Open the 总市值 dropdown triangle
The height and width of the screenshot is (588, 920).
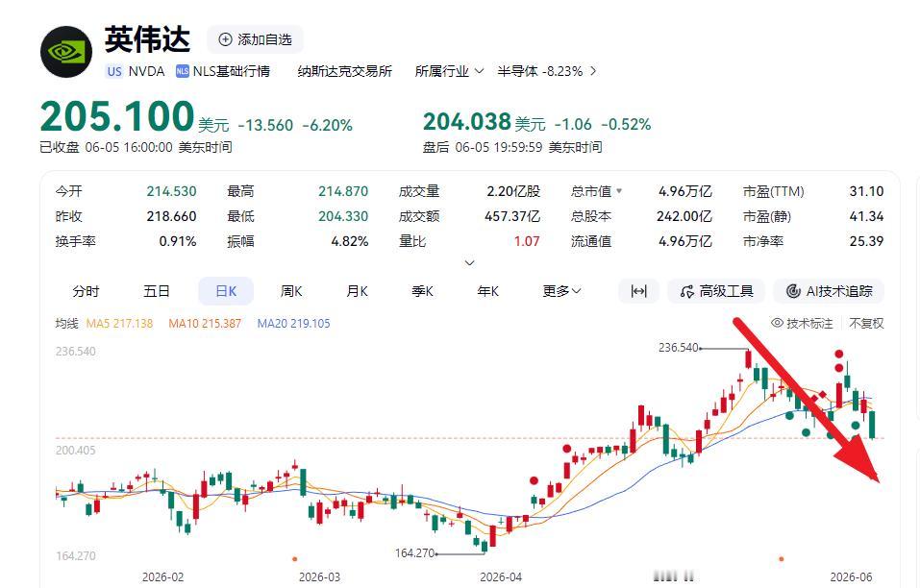click(x=620, y=191)
